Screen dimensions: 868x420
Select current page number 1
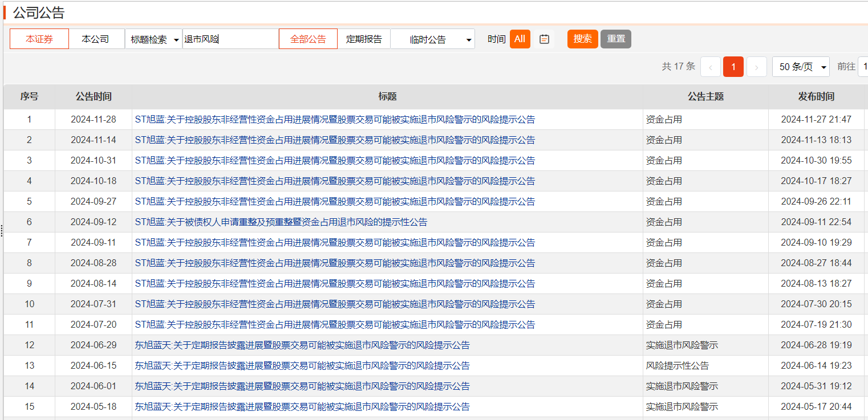[x=733, y=67]
